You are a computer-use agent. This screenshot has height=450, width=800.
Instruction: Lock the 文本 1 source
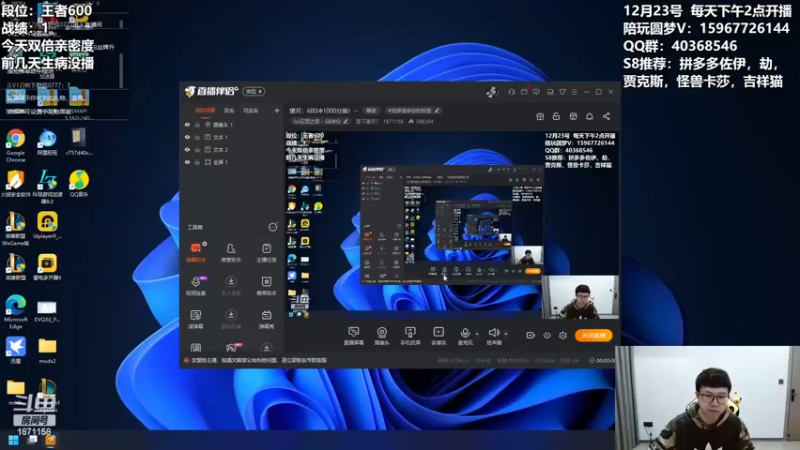pos(197,137)
